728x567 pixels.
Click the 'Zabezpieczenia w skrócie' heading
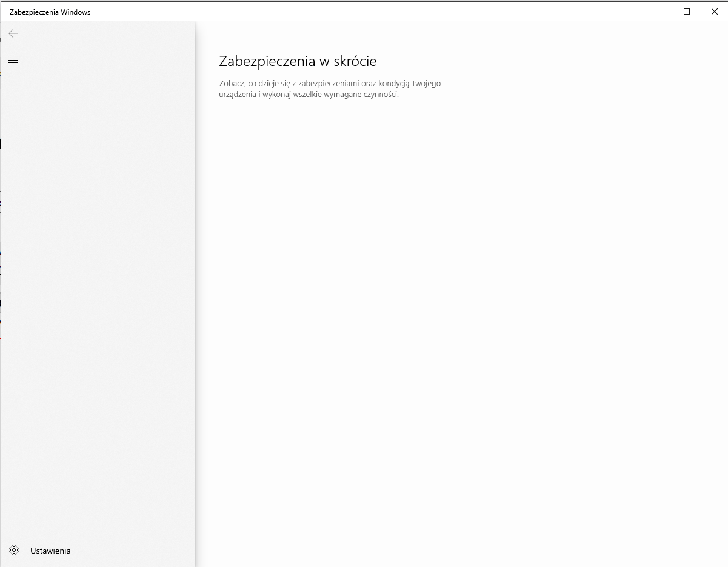coord(298,61)
